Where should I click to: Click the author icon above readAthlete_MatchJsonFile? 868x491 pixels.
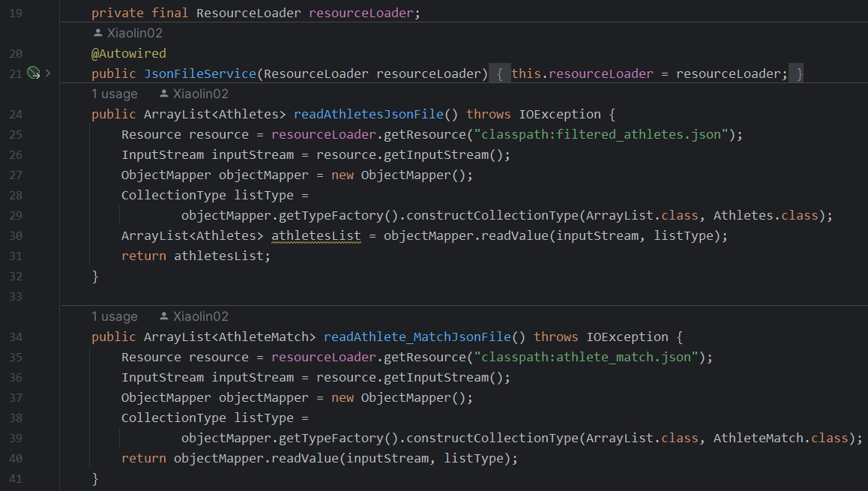[164, 316]
